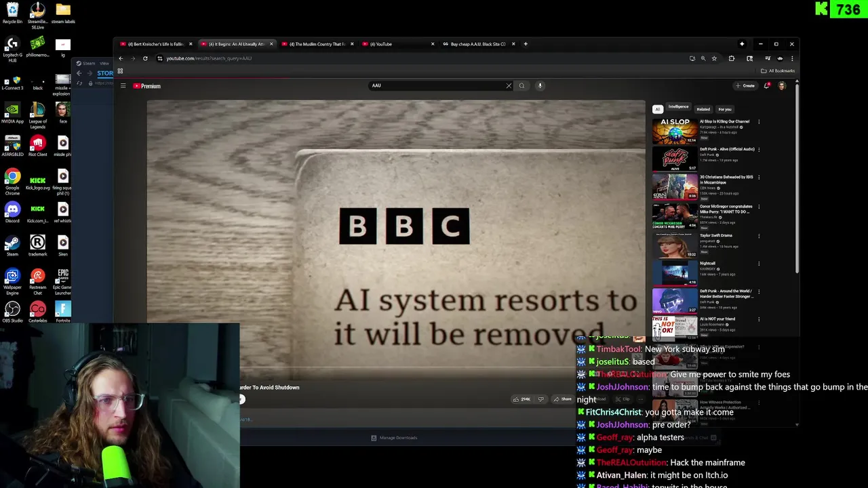Open options for Conor McGregor video
868x488 pixels.
pos(759,207)
